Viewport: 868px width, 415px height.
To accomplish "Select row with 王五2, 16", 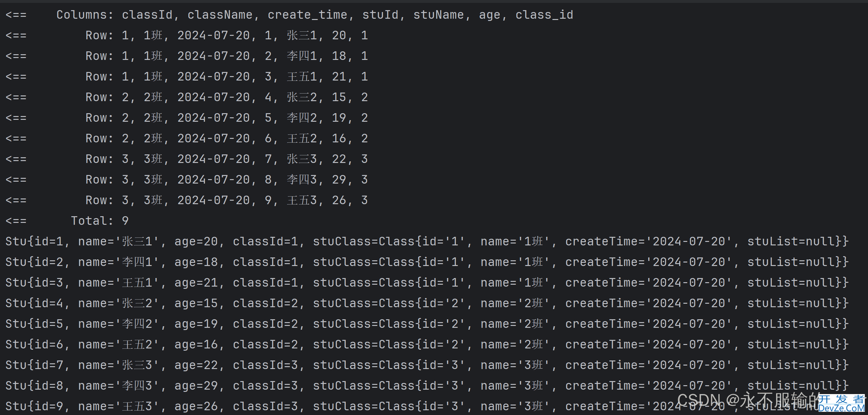I will point(187,138).
